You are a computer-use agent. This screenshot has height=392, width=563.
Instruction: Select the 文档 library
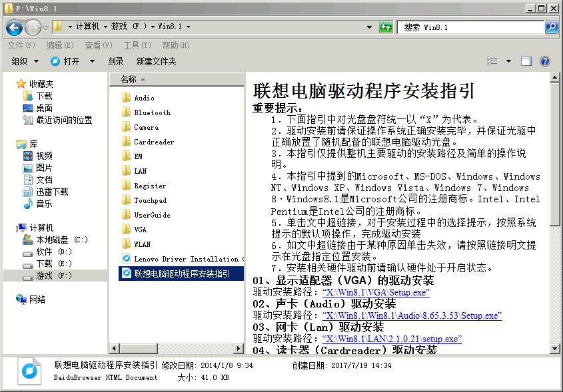click(38, 180)
